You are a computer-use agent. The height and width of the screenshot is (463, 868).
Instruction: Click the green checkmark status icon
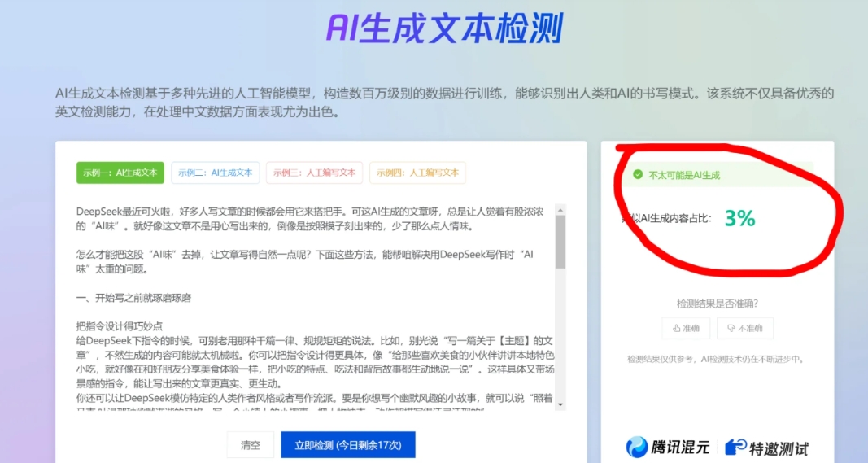coord(638,174)
